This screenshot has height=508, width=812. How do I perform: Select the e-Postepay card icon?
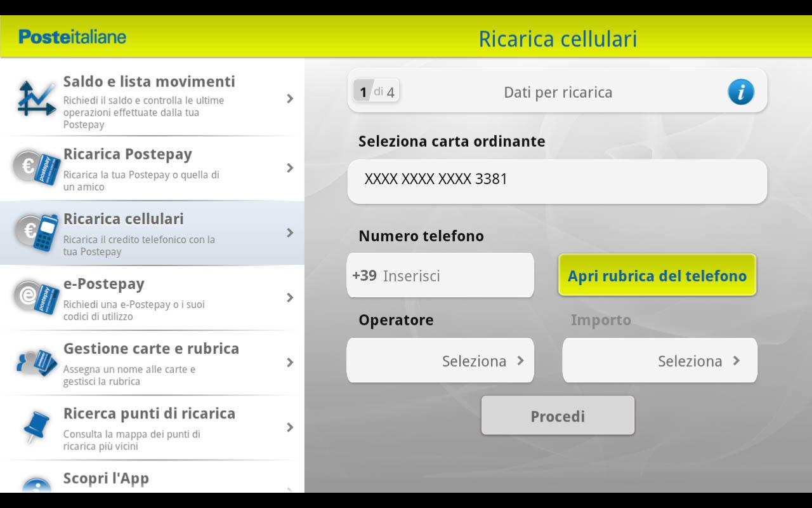coord(35,298)
